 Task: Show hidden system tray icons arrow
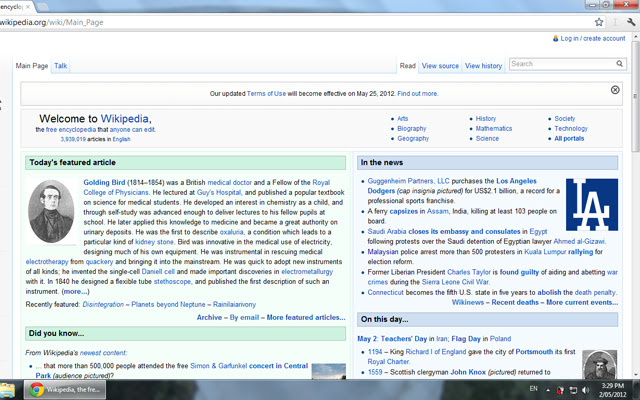547,390
